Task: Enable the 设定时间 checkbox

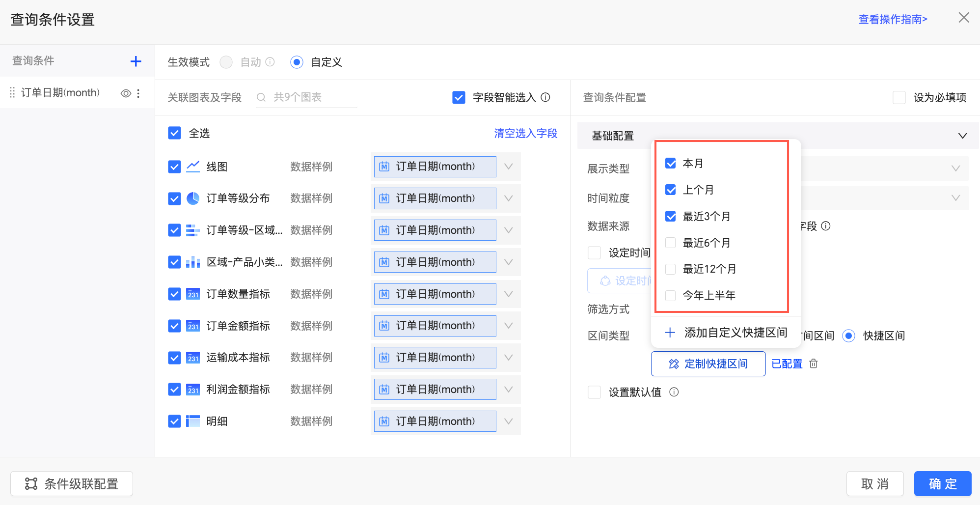Action: pos(594,252)
